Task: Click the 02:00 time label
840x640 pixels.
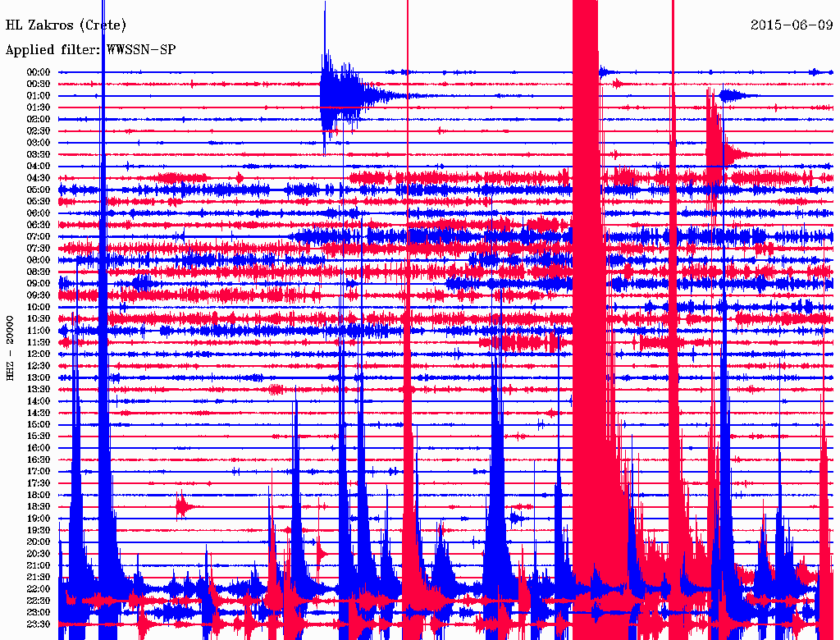Action: (39, 119)
